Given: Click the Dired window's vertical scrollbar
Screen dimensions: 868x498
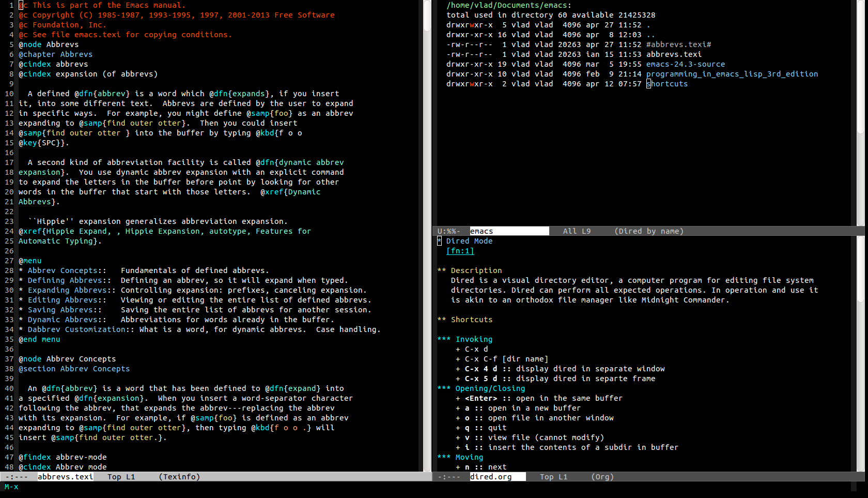Looking at the screenshot, I should click(x=860, y=113).
